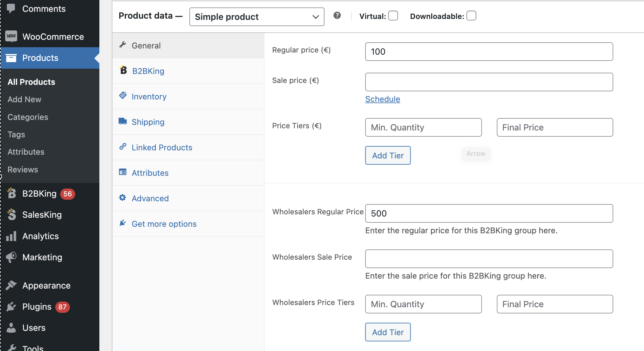The height and width of the screenshot is (351, 644).
Task: Click the Advanced gear icon
Action: pos(123,197)
